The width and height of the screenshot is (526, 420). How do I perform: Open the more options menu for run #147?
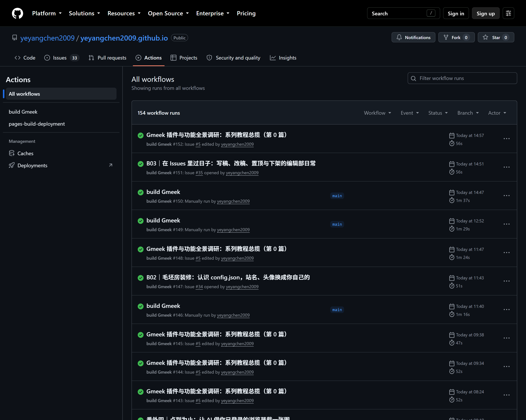[x=506, y=281]
